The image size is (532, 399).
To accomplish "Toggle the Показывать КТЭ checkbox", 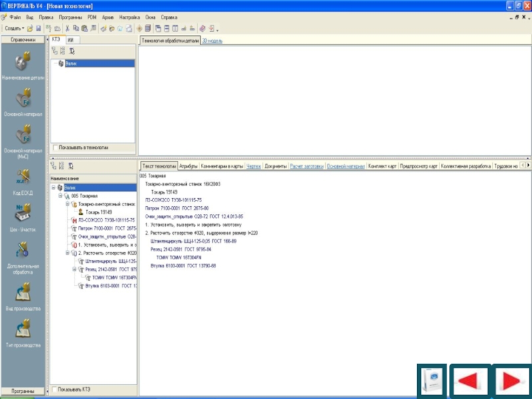I will point(55,390).
